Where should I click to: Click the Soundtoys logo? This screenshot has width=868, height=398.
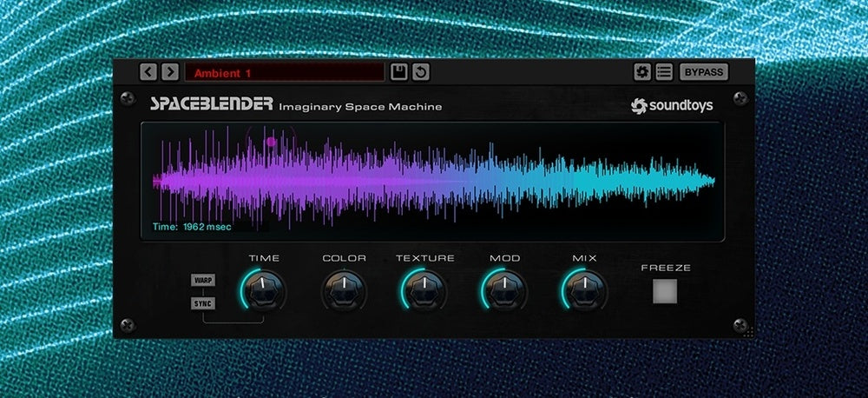point(672,106)
